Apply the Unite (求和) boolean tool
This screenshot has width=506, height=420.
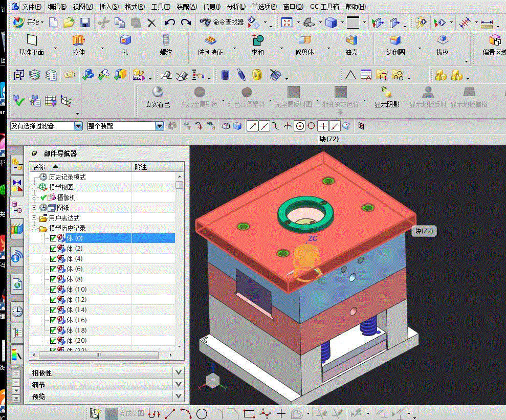point(257,45)
